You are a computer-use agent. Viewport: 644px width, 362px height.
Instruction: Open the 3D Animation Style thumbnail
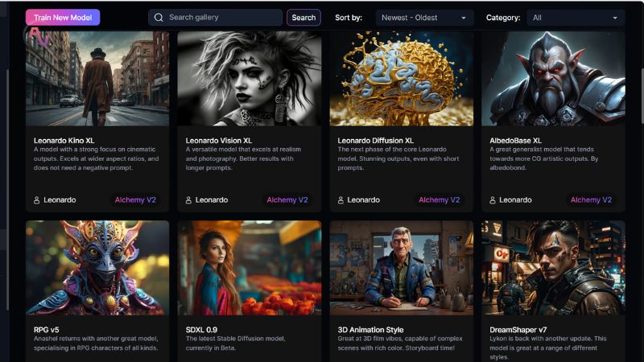click(401, 268)
